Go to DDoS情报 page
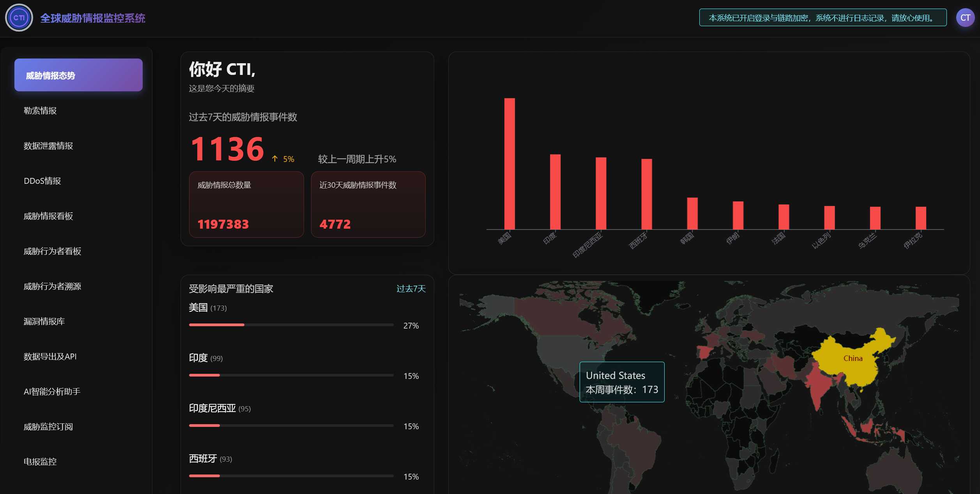Screen dimensions: 980x494 coord(42,181)
